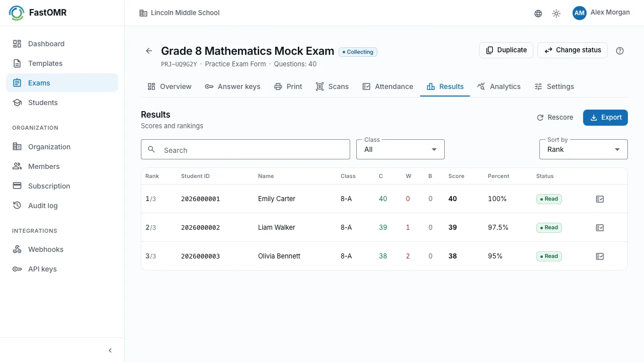Viewport: 644px width, 362px height.
Task: Go back using the arrow beside exam title
Action: pyautogui.click(x=149, y=51)
